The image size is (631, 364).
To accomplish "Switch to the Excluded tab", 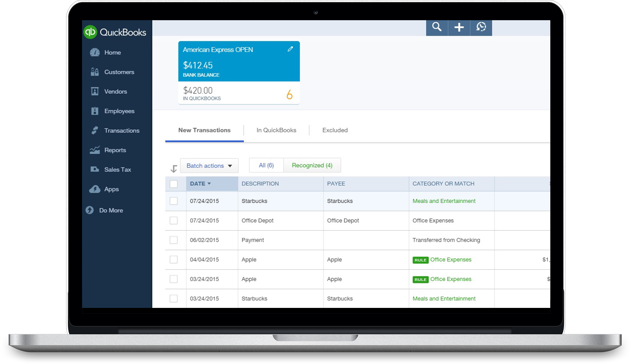I will pyautogui.click(x=335, y=130).
